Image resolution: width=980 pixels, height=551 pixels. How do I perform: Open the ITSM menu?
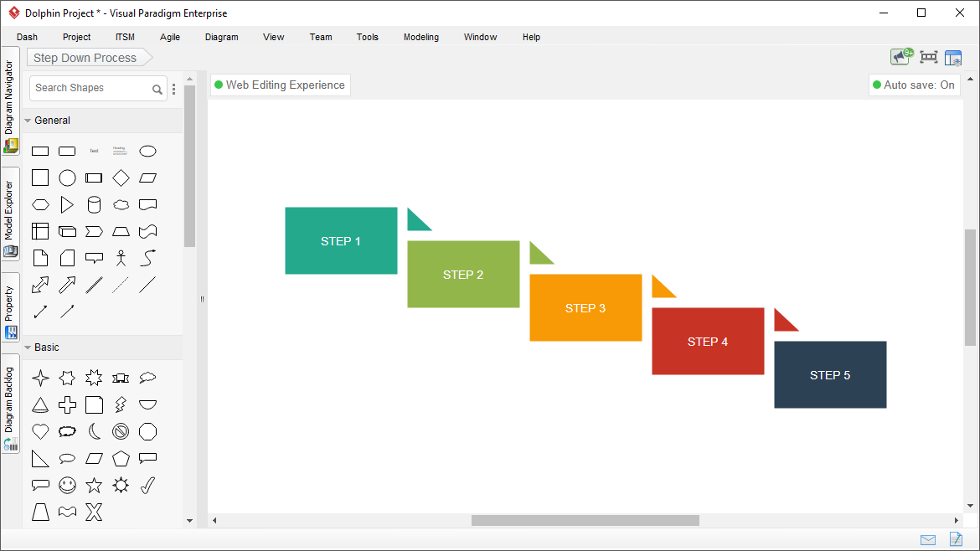coord(125,37)
